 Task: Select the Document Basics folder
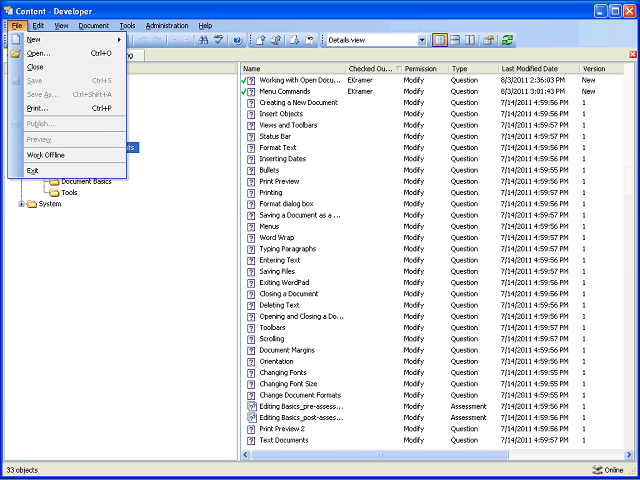coord(86,182)
